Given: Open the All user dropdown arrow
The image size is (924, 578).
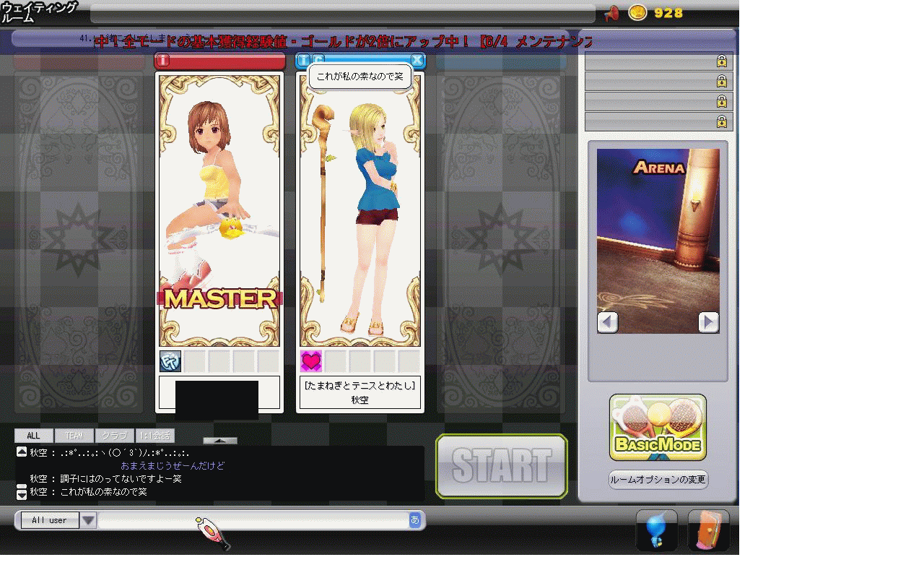Looking at the screenshot, I should [x=88, y=520].
